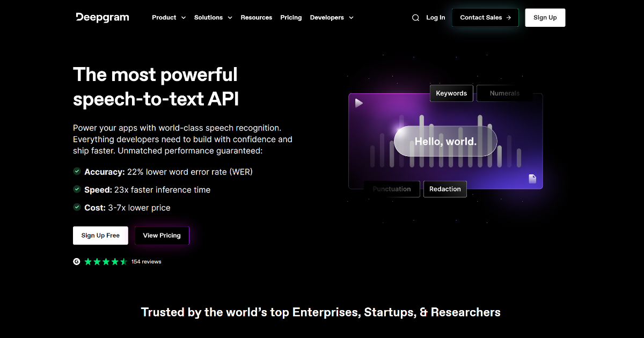Click the Hello, world transcription bubble

[x=445, y=141]
